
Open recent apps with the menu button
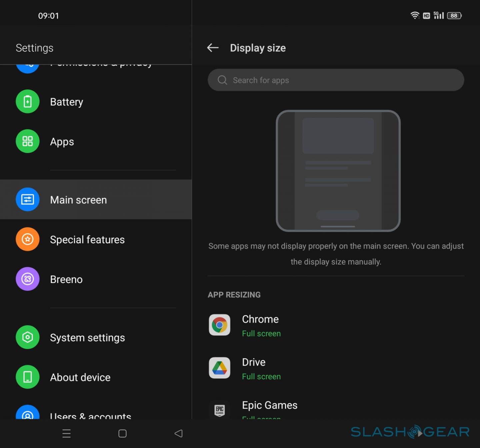pos(67,433)
